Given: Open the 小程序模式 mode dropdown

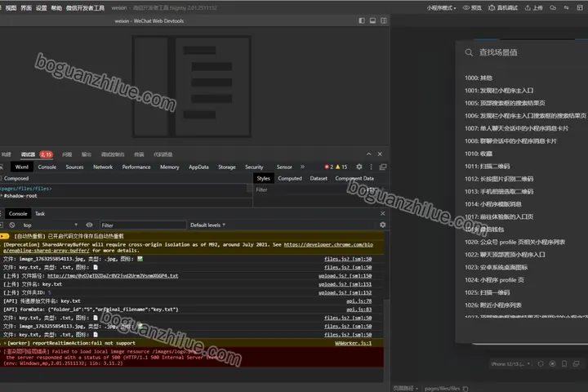Looking at the screenshot, I should coord(441,8).
